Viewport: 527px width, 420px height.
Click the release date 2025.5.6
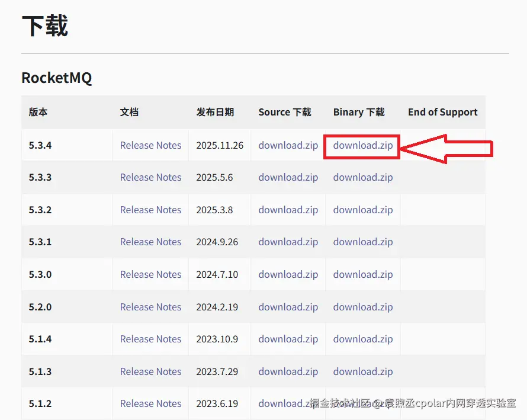(214, 177)
